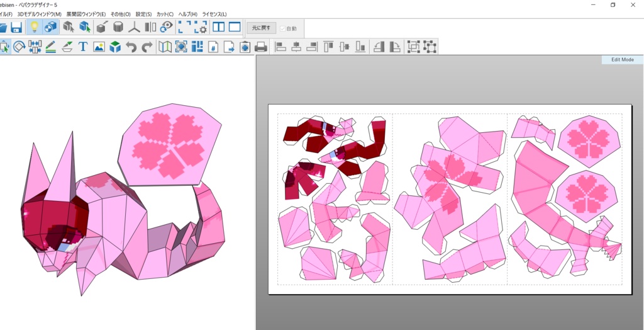Click the 3D model's flower tail face
The image size is (644, 330).
[170, 145]
